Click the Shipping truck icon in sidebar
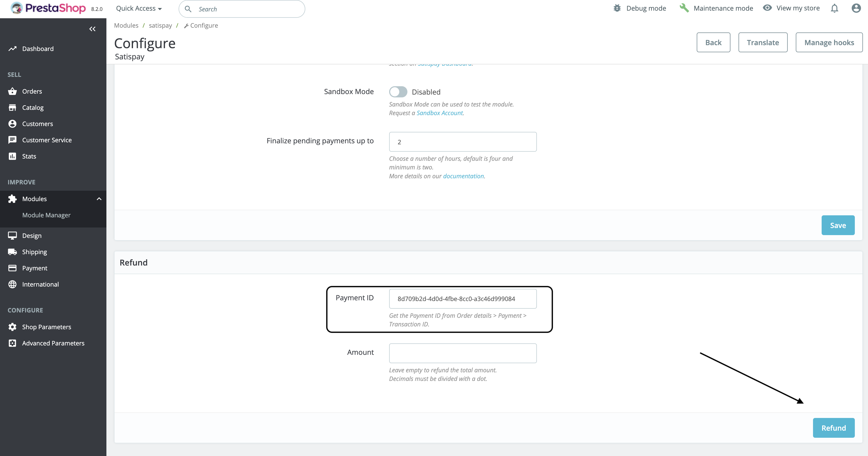This screenshot has width=868, height=456. (x=12, y=252)
